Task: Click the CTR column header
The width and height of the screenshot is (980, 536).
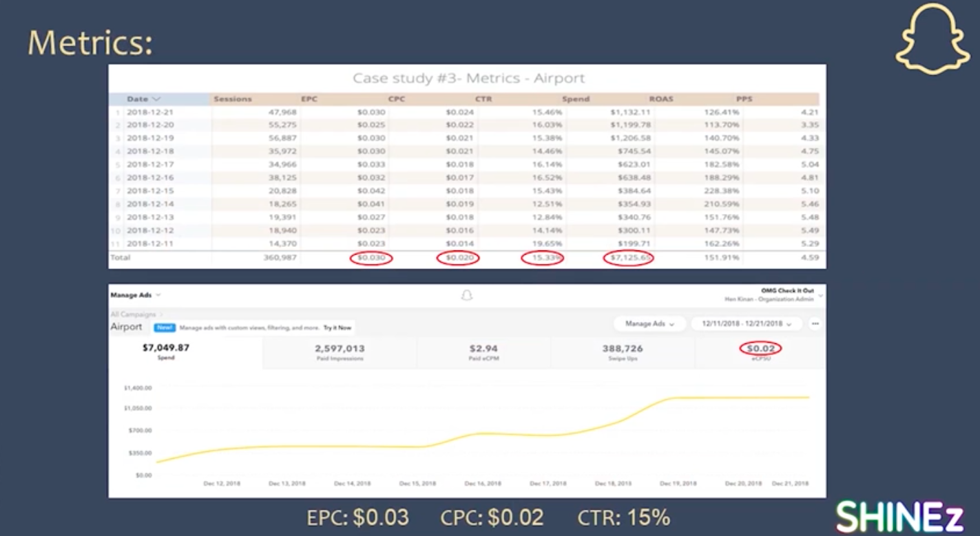Action: point(483,99)
